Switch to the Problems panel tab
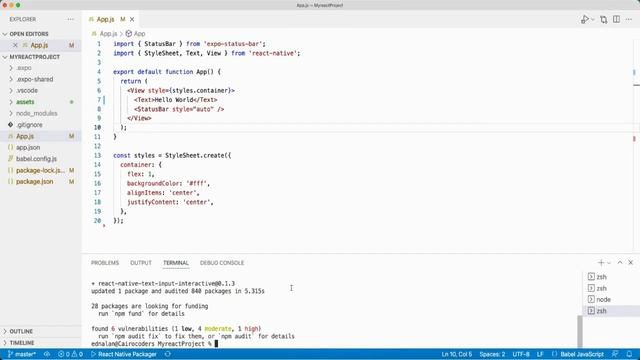The height and width of the screenshot is (360, 640). [x=105, y=263]
